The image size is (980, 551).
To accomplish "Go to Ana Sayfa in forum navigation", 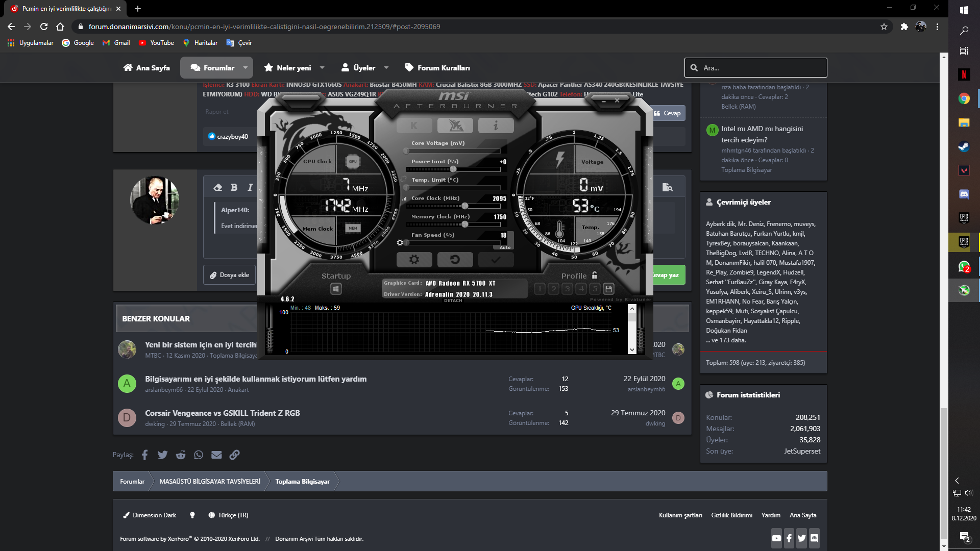I will coord(146,68).
